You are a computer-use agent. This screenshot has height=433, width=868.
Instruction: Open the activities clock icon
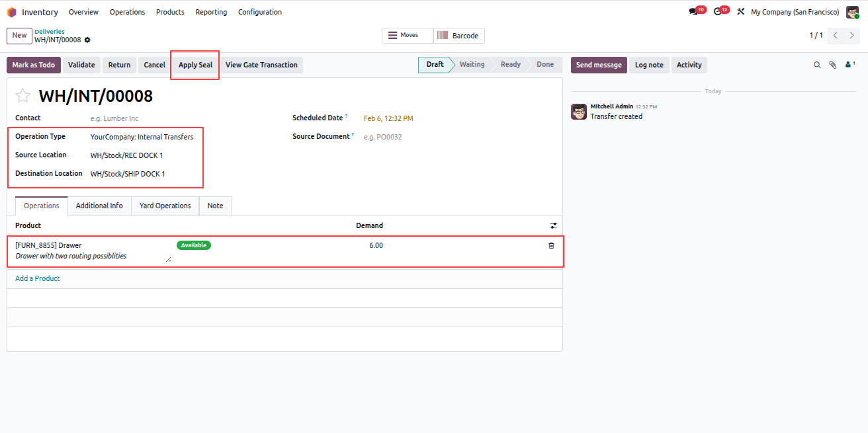tap(717, 12)
